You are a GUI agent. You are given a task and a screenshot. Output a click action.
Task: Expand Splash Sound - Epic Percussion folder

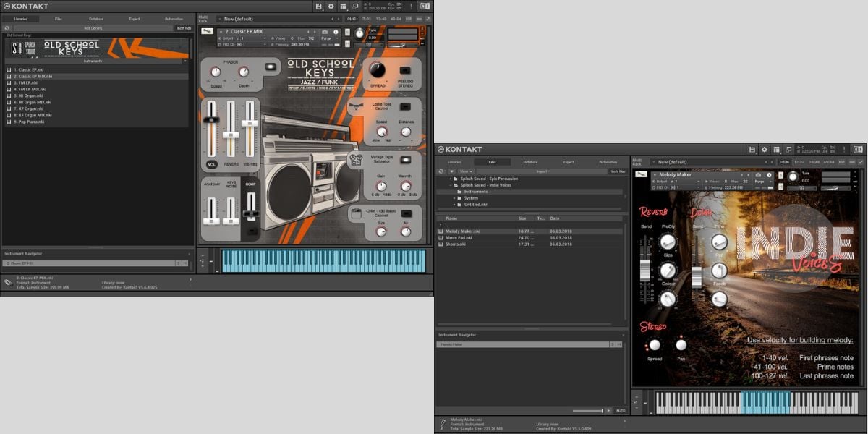[451, 179]
